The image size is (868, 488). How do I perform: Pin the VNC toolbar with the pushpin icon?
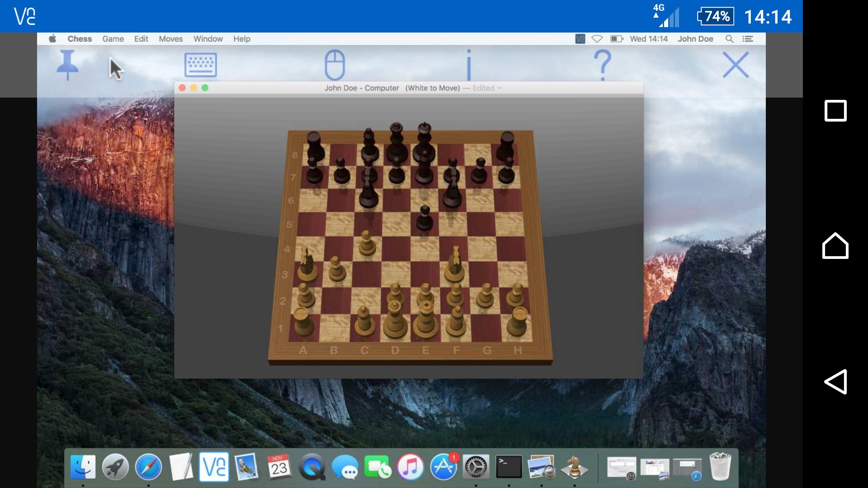tap(68, 65)
